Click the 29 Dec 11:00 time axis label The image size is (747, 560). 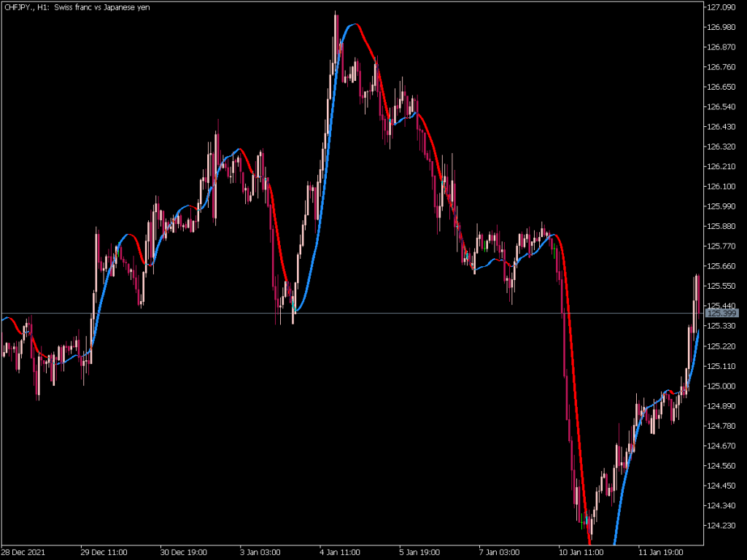point(104,552)
